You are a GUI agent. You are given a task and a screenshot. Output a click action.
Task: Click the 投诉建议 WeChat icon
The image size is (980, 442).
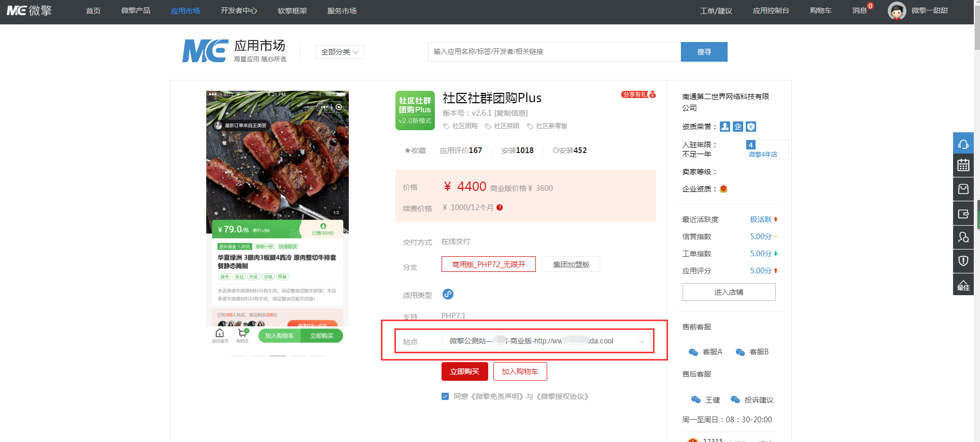pos(735,399)
